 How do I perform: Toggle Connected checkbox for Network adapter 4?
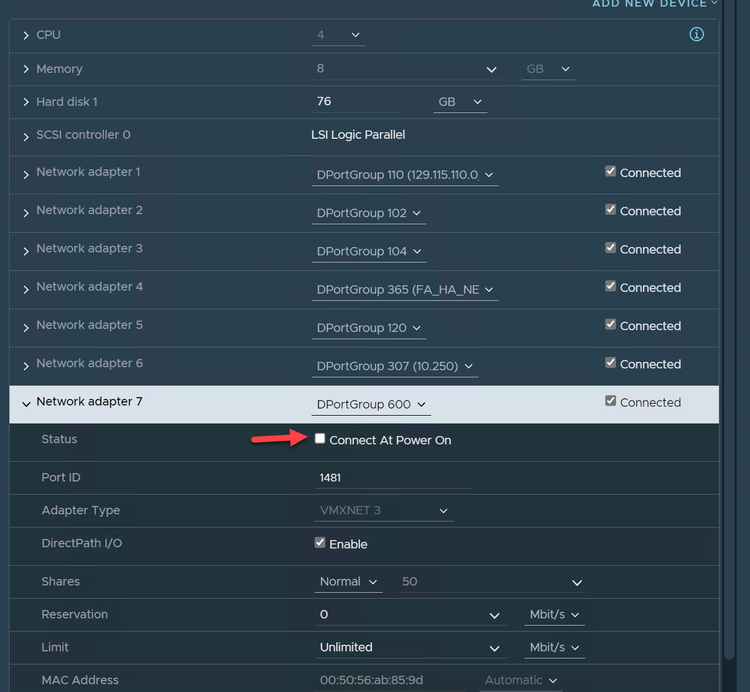611,286
